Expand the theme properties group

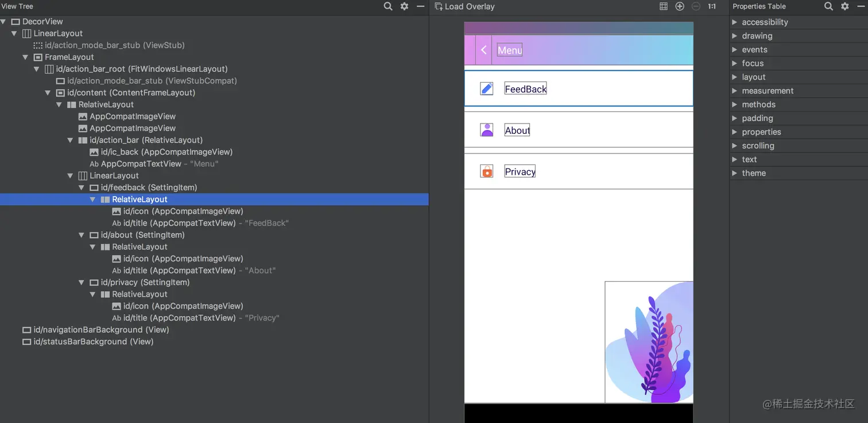click(x=735, y=173)
